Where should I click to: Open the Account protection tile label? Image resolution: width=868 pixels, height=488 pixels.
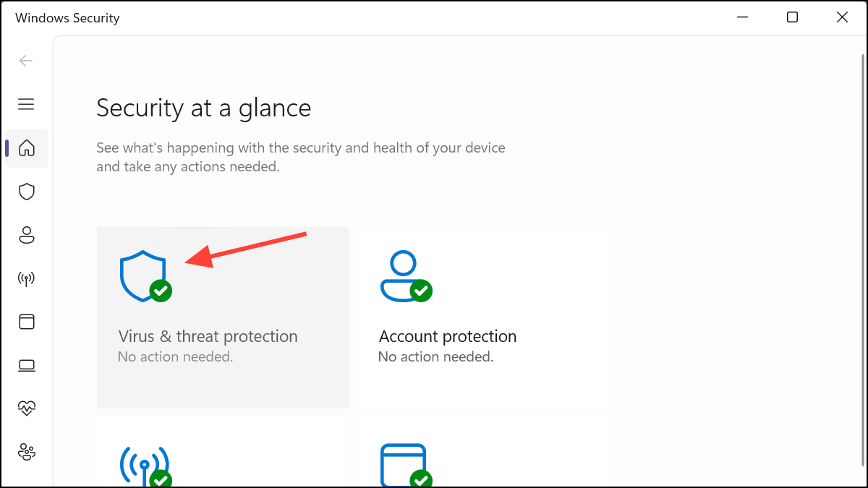[448, 336]
